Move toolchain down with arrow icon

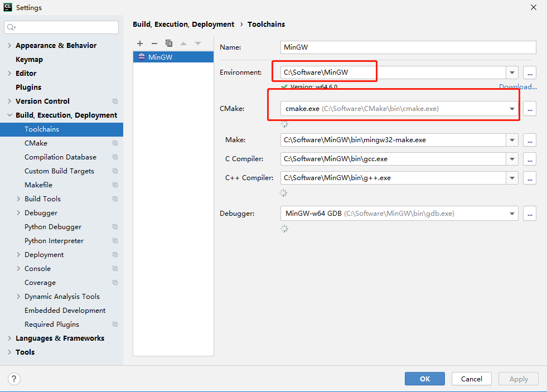(x=198, y=43)
